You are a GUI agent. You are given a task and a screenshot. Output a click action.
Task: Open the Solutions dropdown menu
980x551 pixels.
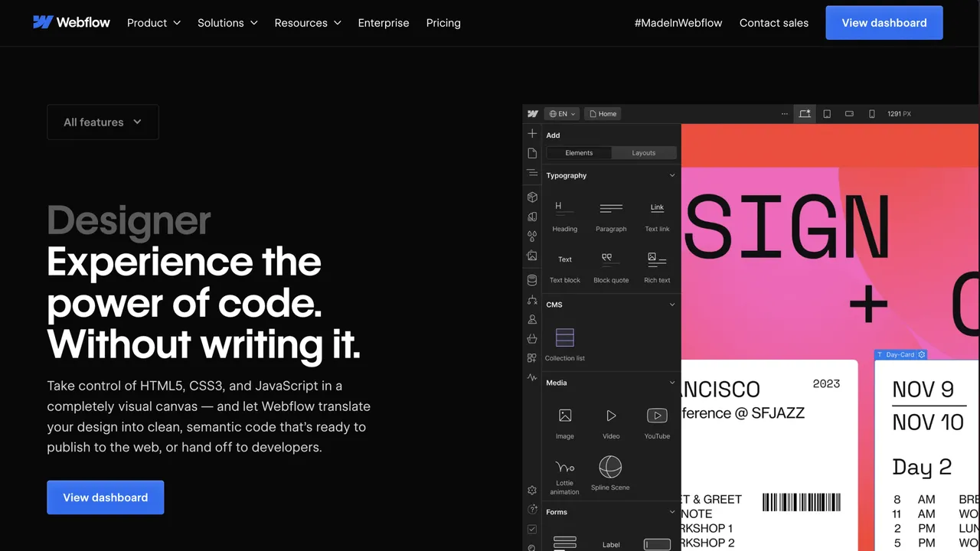227,23
